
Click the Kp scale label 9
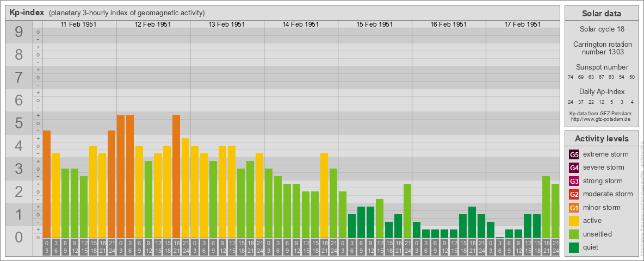18,32
